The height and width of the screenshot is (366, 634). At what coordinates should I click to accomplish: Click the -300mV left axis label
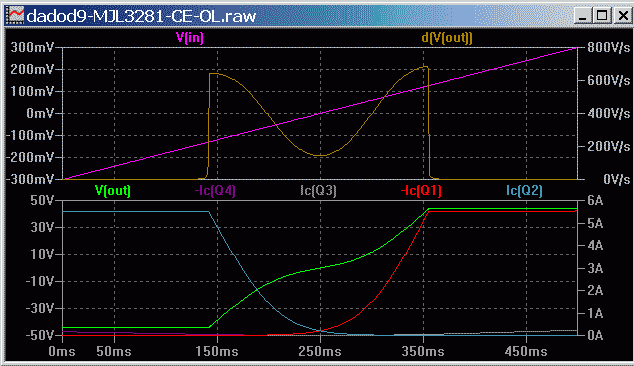30,179
